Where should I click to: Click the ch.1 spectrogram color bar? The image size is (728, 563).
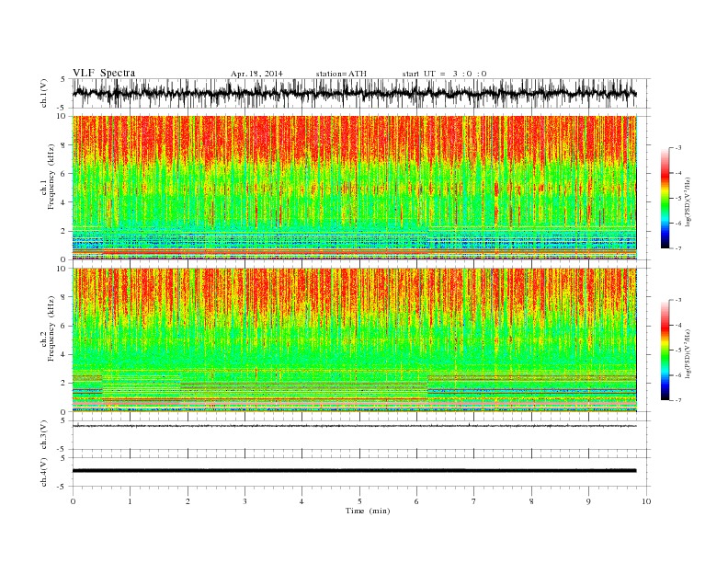(x=665, y=198)
